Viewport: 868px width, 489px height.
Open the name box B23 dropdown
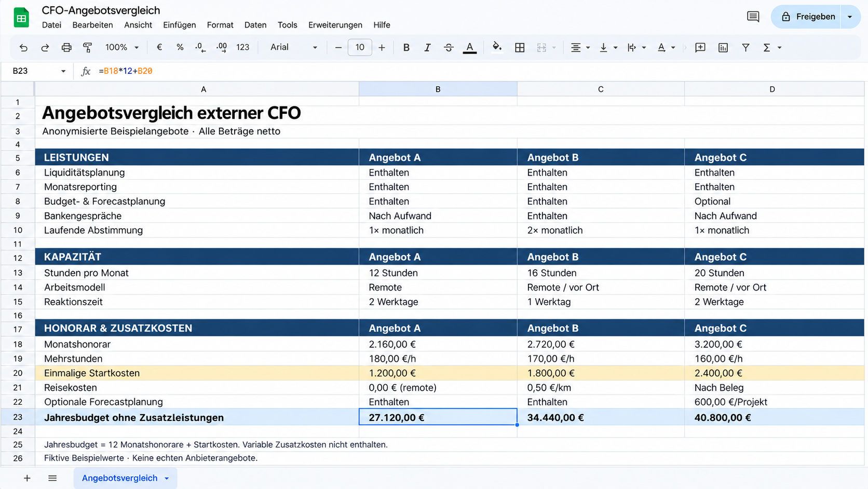pyautogui.click(x=63, y=71)
